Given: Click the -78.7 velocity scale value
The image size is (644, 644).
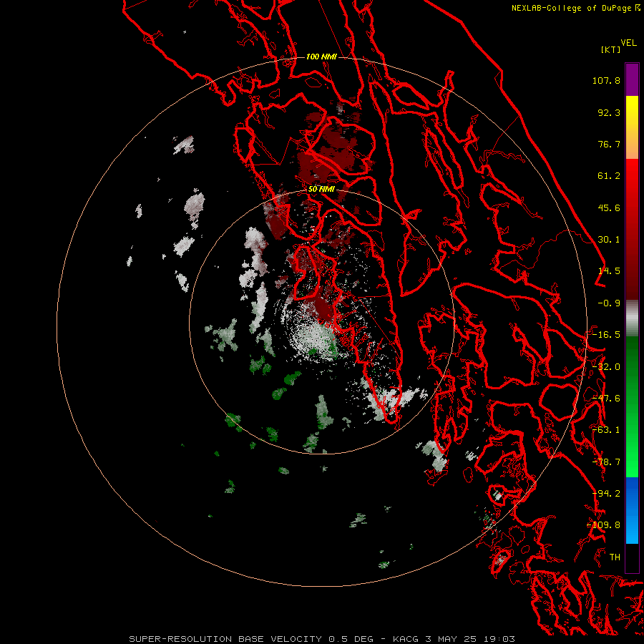Looking at the screenshot, I should [x=606, y=462].
